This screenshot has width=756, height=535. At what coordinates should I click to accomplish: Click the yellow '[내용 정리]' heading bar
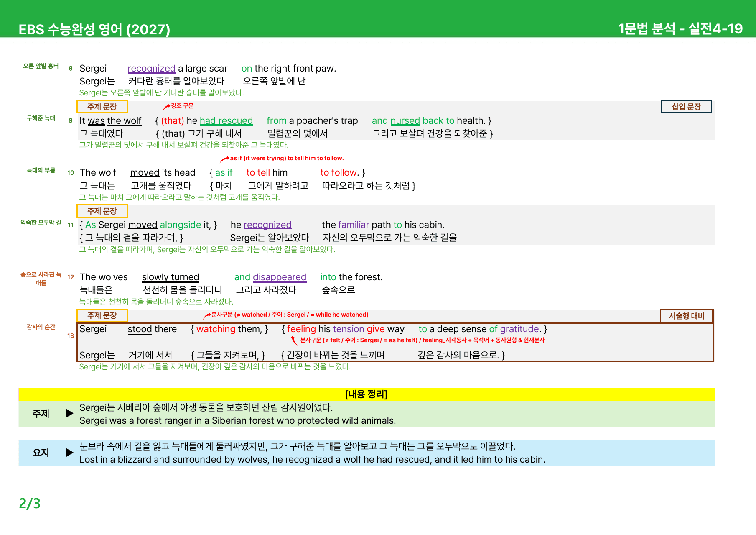tap(367, 394)
